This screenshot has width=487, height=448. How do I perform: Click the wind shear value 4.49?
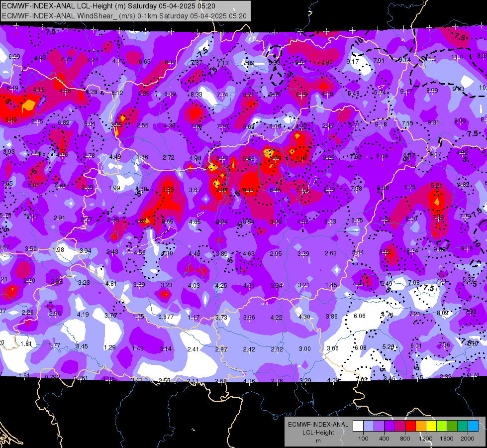(x=115, y=157)
